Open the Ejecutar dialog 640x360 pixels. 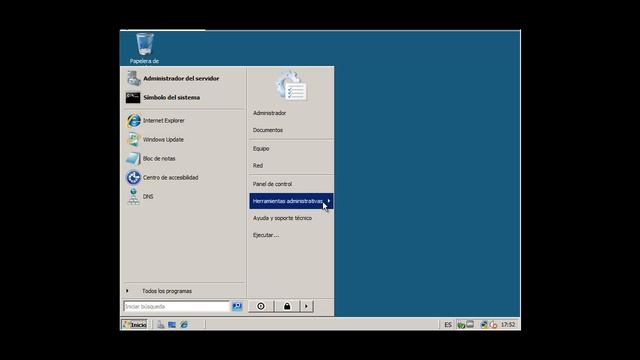pyautogui.click(x=291, y=236)
